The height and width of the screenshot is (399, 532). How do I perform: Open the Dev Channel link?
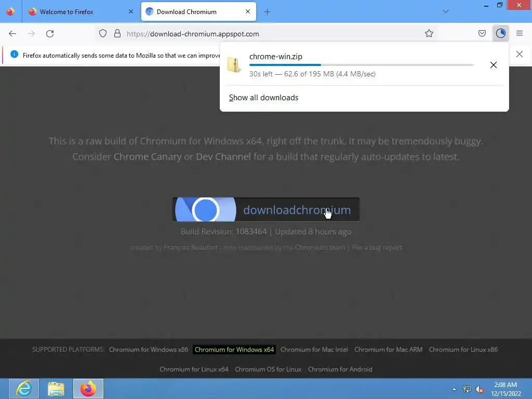point(223,157)
